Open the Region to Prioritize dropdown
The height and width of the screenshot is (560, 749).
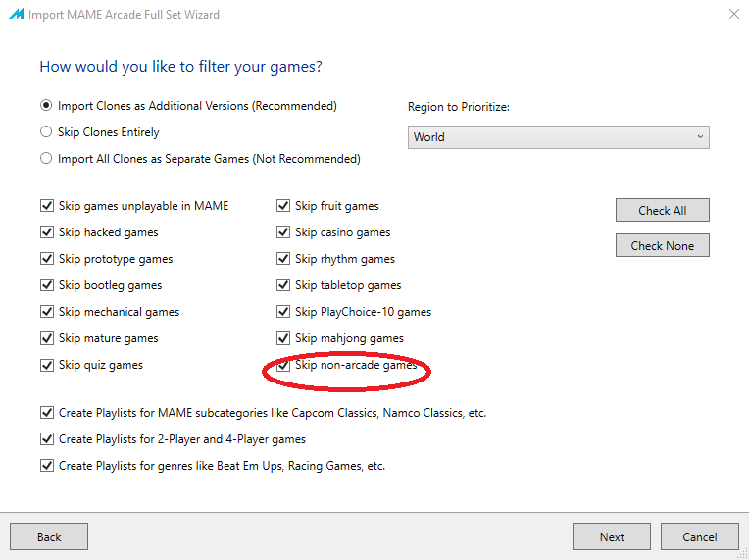tap(559, 137)
